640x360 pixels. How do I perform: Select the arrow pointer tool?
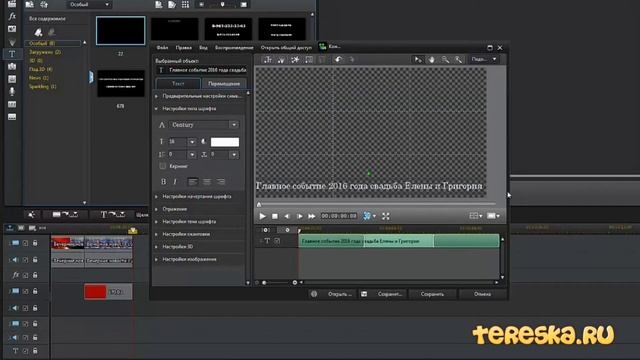click(x=418, y=60)
